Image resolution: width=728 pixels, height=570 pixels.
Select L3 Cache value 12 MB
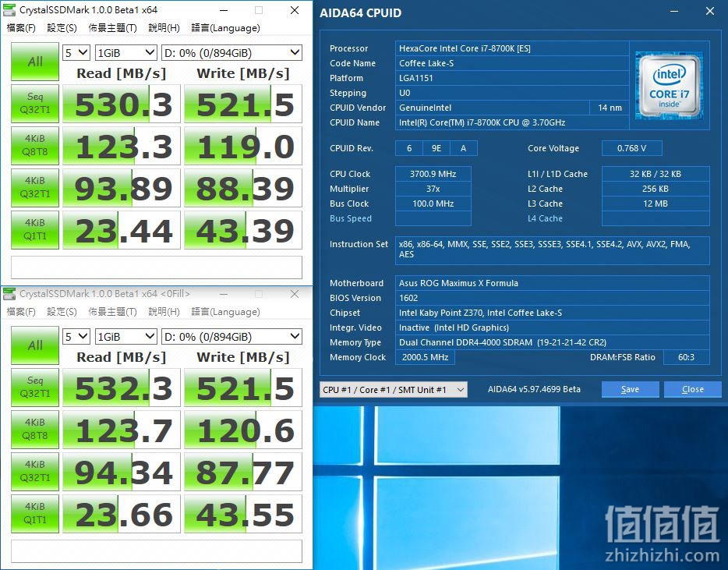655,204
